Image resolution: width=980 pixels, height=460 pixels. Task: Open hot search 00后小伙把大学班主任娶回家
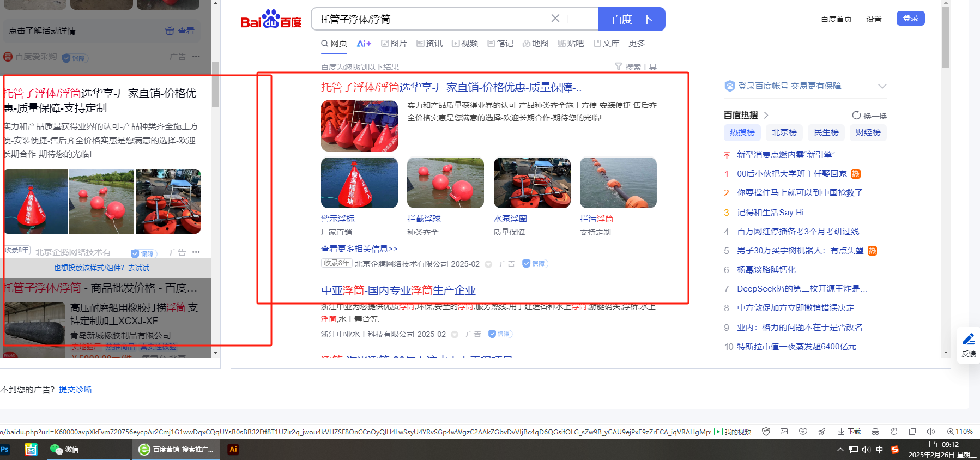(x=792, y=174)
